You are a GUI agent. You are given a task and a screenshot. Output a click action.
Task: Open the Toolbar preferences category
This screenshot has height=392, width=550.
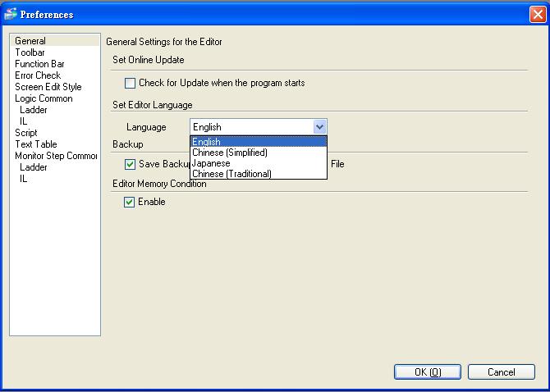[x=30, y=52]
